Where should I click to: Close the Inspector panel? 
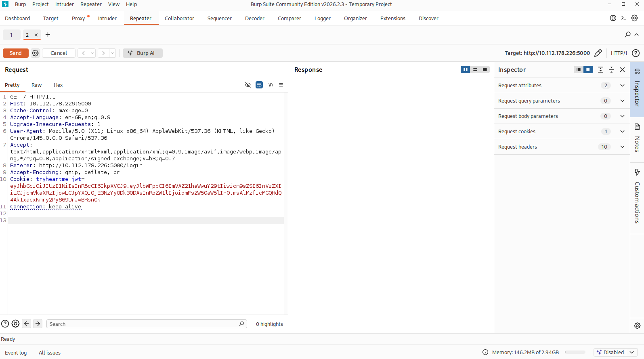(x=622, y=69)
